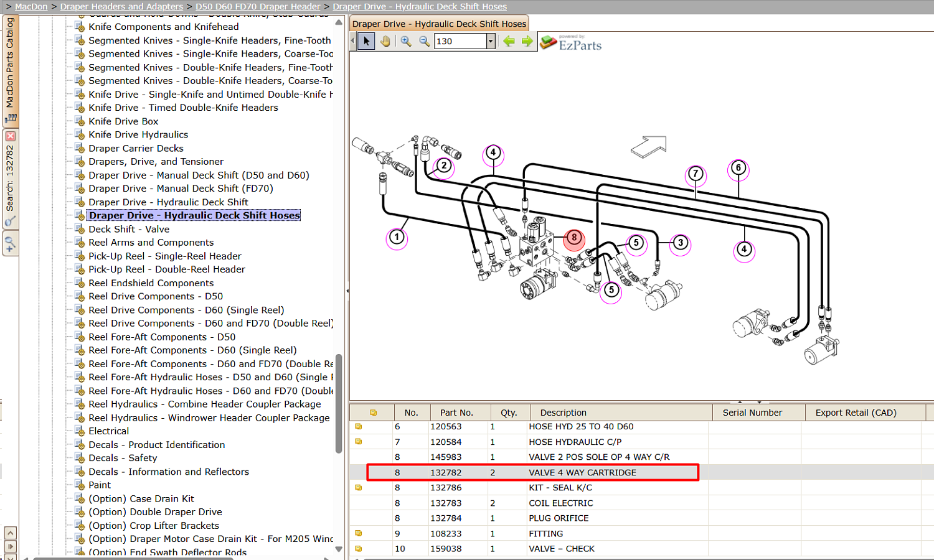
Task: Go to next diagram with green right arrow
Action: coord(527,41)
